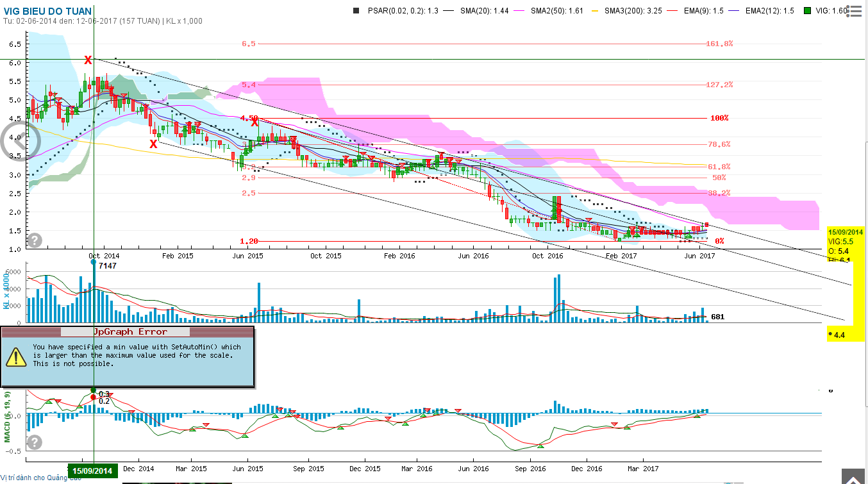This screenshot has width=868, height=484.
Task: Click the 38.2% Fibonacci level label
Action: pyautogui.click(x=719, y=193)
